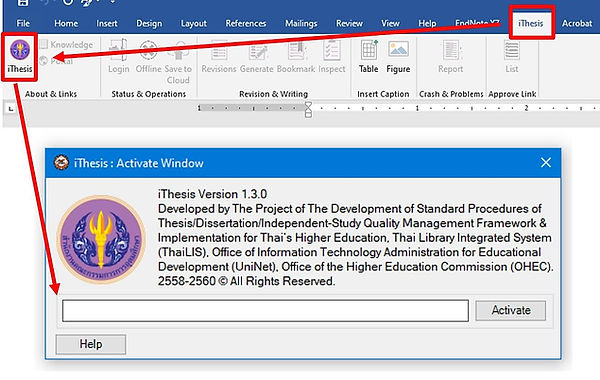Switch to the Layout tab
This screenshot has height=380, width=600.
pyautogui.click(x=194, y=23)
